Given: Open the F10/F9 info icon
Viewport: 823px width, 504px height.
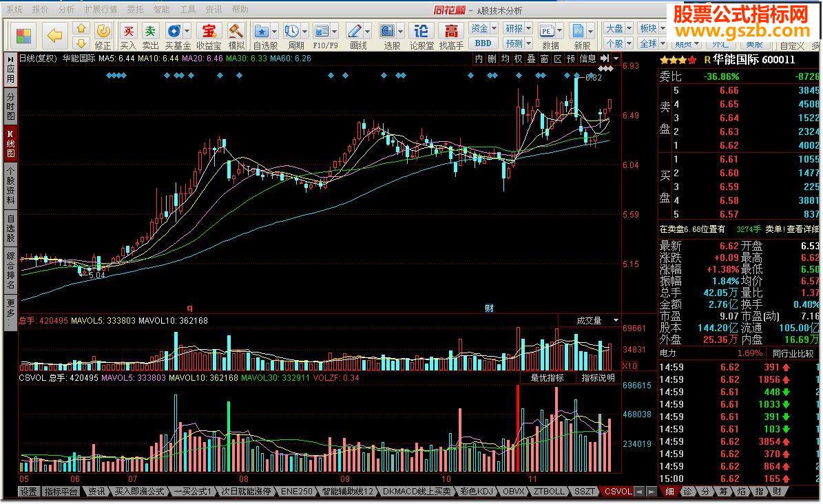Looking at the screenshot, I should (x=321, y=31).
